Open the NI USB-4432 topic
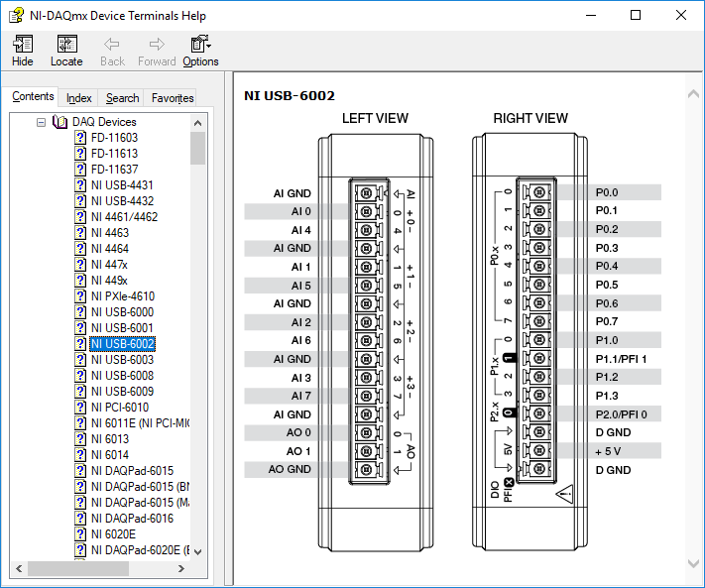Screen dimensions: 705x588 pos(122,201)
